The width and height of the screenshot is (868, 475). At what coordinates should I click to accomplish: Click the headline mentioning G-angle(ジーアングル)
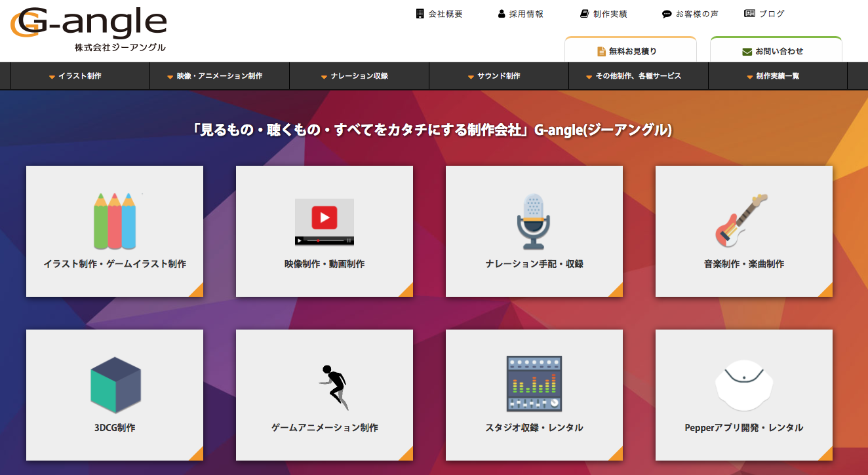coord(433,130)
